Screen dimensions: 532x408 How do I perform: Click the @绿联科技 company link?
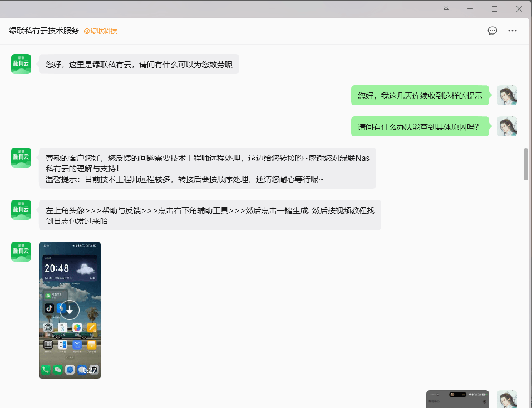click(100, 31)
